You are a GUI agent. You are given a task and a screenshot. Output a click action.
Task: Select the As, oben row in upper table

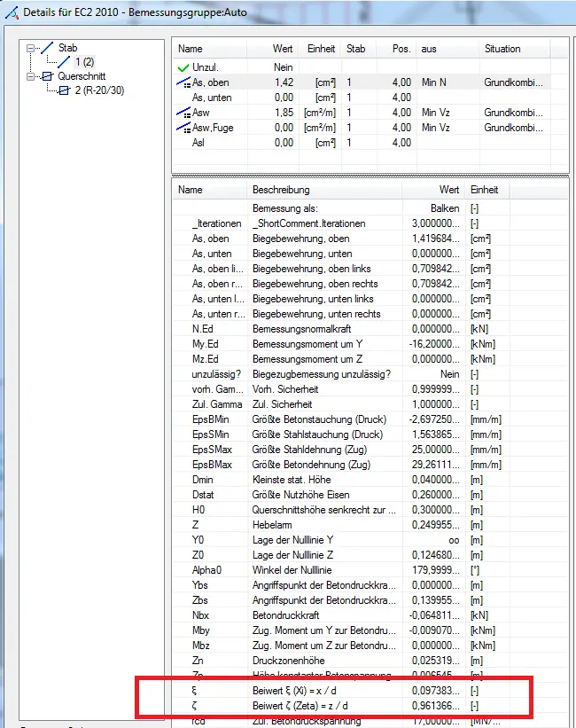pyautogui.click(x=362, y=82)
